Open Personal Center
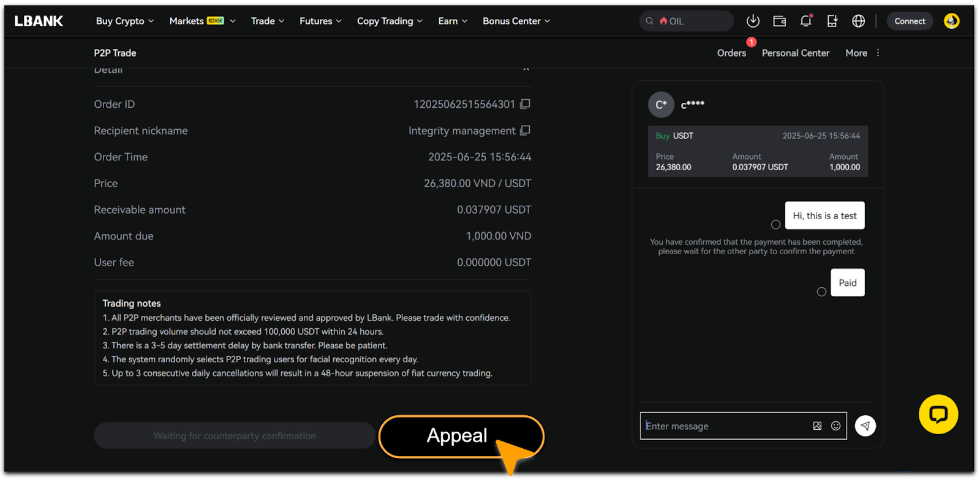The height and width of the screenshot is (480, 980). pyautogui.click(x=795, y=53)
